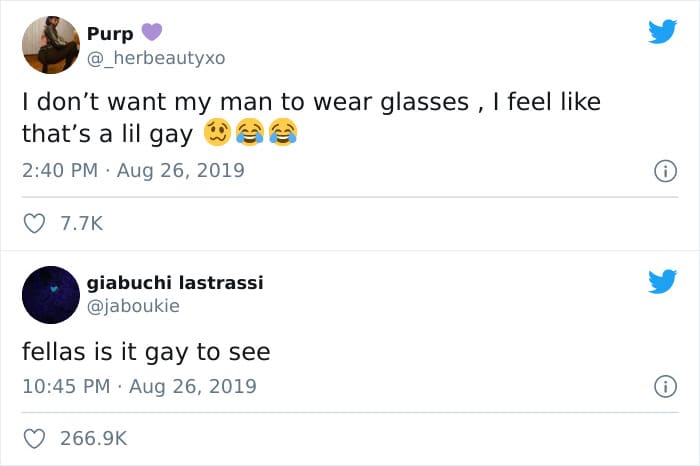The image size is (700, 466).
Task: Open giabuchi lastrassi's dark profile picture
Action: tap(50, 295)
